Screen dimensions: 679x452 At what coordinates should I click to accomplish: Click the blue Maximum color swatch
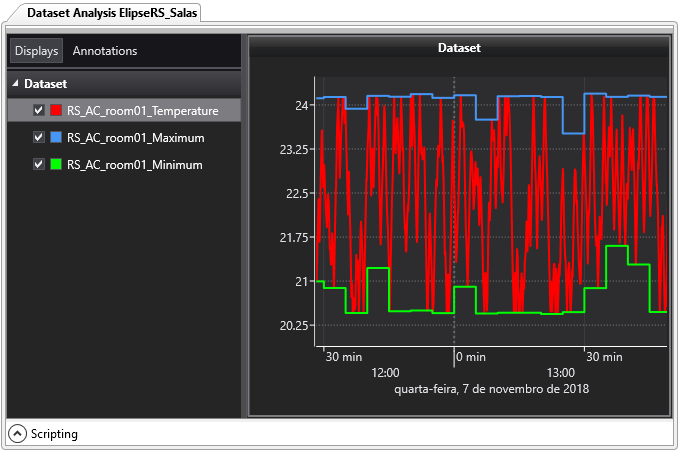pyautogui.click(x=56, y=137)
